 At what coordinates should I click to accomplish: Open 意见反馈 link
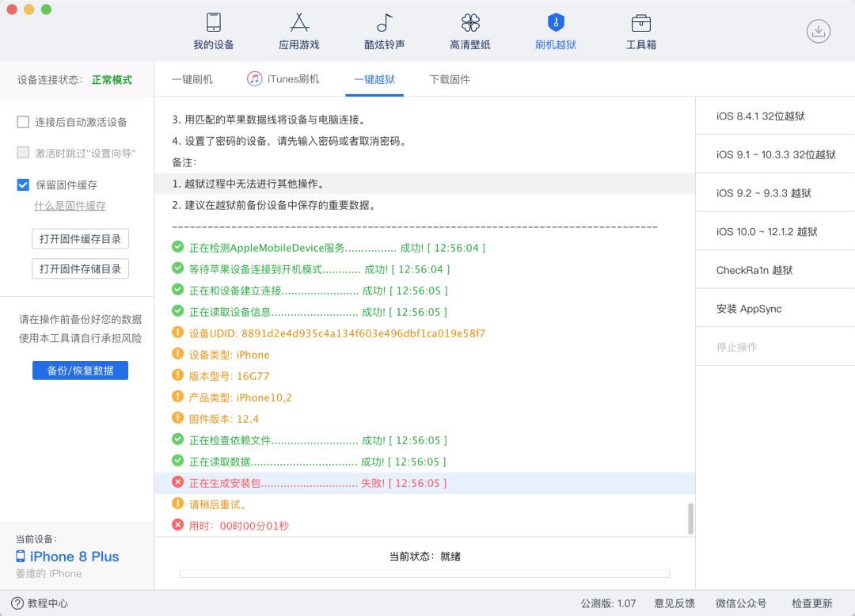674,603
